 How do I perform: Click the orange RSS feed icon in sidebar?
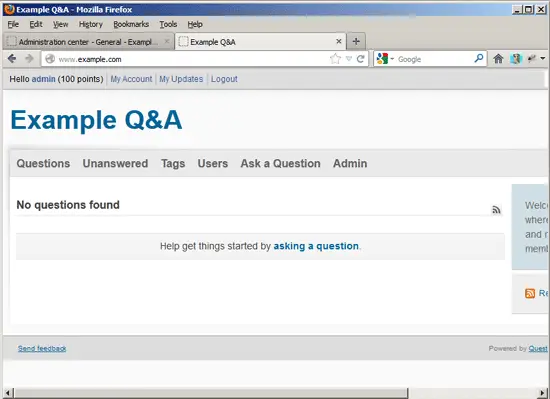tap(530, 293)
